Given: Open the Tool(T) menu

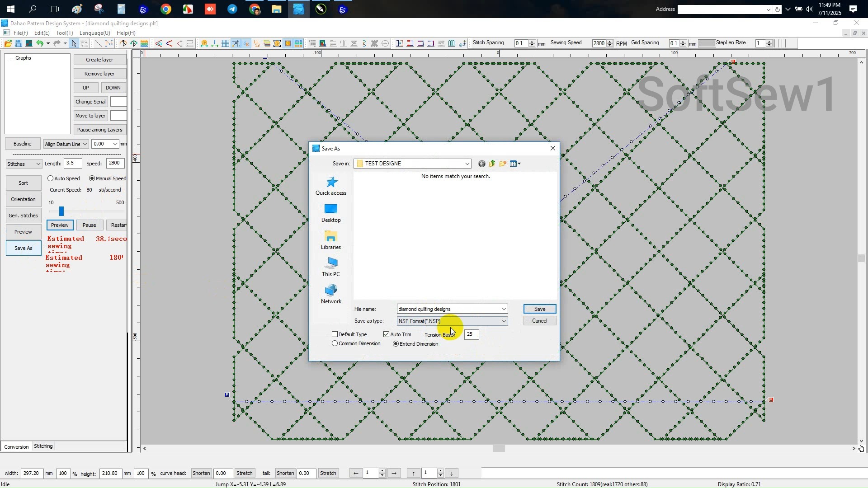Looking at the screenshot, I should click(65, 33).
